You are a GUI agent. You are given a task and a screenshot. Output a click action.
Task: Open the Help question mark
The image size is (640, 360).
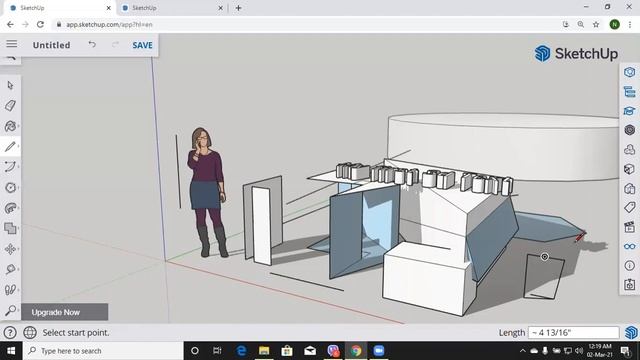pyautogui.click(x=10, y=333)
